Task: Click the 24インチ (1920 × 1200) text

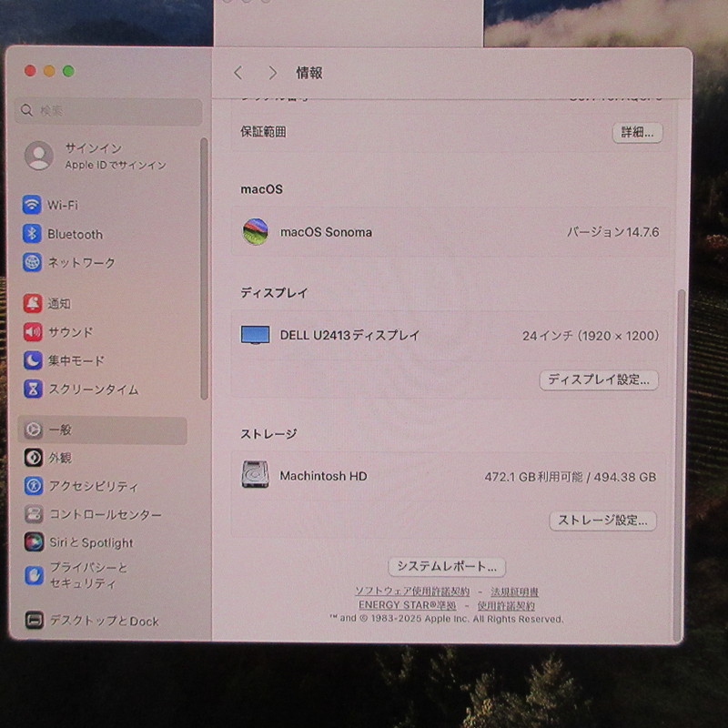Action: [x=591, y=336]
